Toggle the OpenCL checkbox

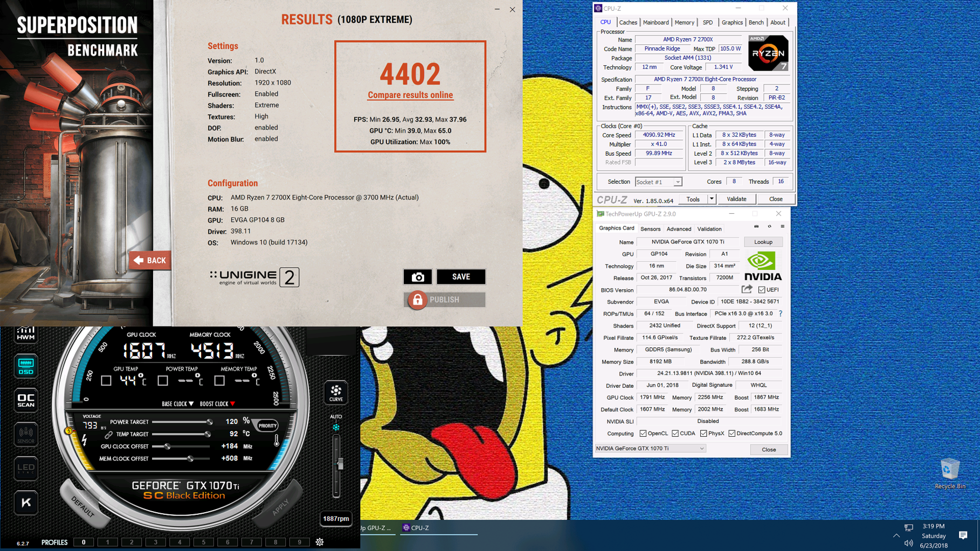click(643, 434)
